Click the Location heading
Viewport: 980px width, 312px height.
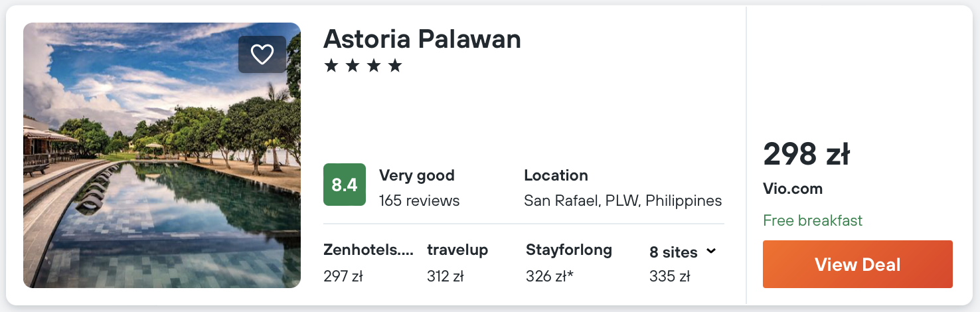pyautogui.click(x=556, y=176)
